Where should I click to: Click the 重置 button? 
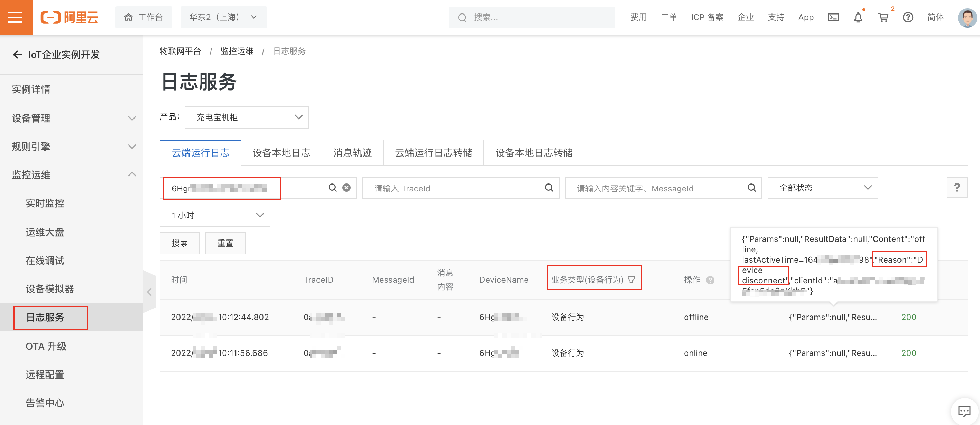(225, 243)
